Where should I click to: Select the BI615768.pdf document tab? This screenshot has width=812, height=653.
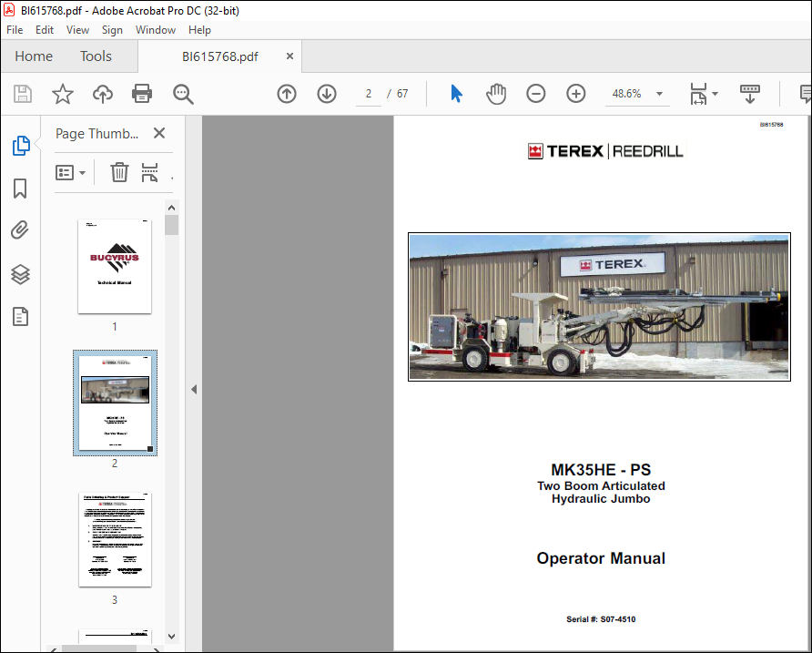[x=220, y=56]
